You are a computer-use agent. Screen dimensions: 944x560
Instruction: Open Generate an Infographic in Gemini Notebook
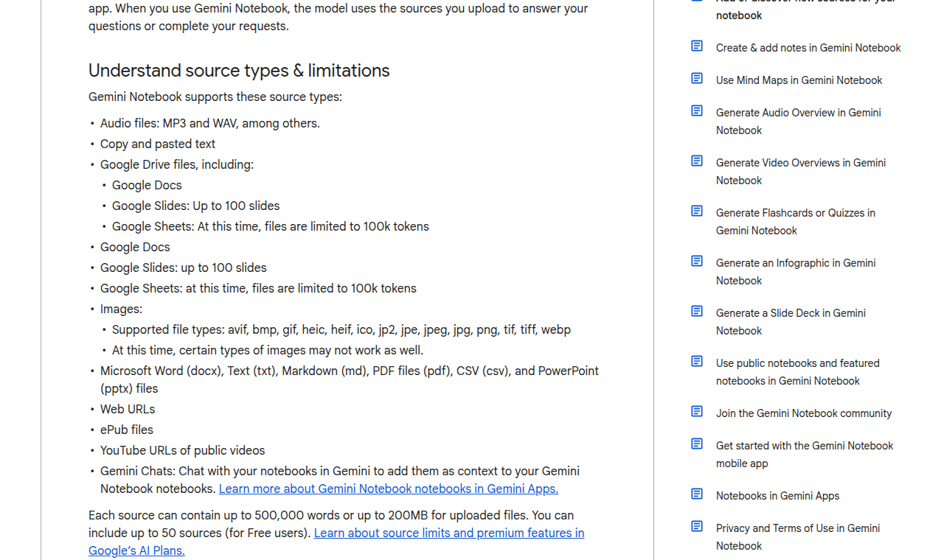[796, 272]
